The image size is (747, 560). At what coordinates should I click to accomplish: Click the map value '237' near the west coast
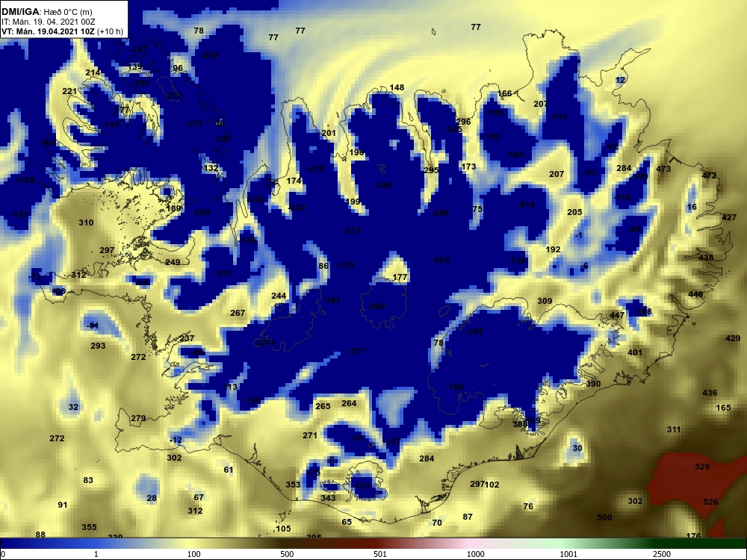[187, 338]
